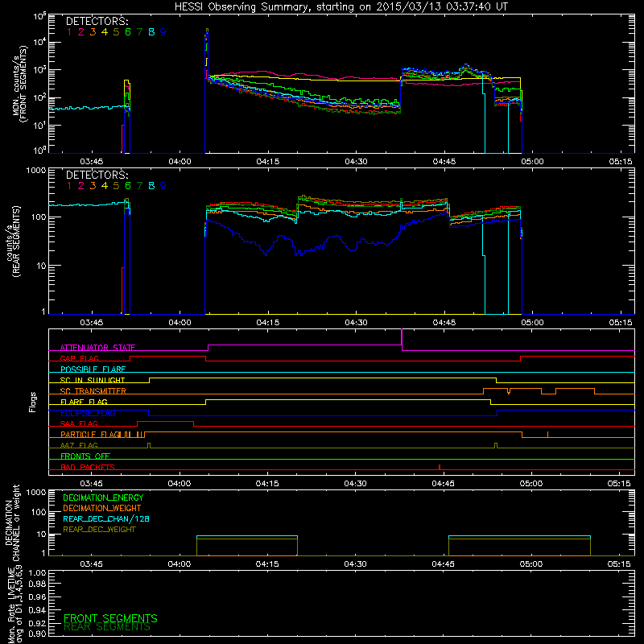The height and width of the screenshot is (644, 644).
Task: Click DETECTORS: label in the front segments plot
Action: tap(97, 22)
